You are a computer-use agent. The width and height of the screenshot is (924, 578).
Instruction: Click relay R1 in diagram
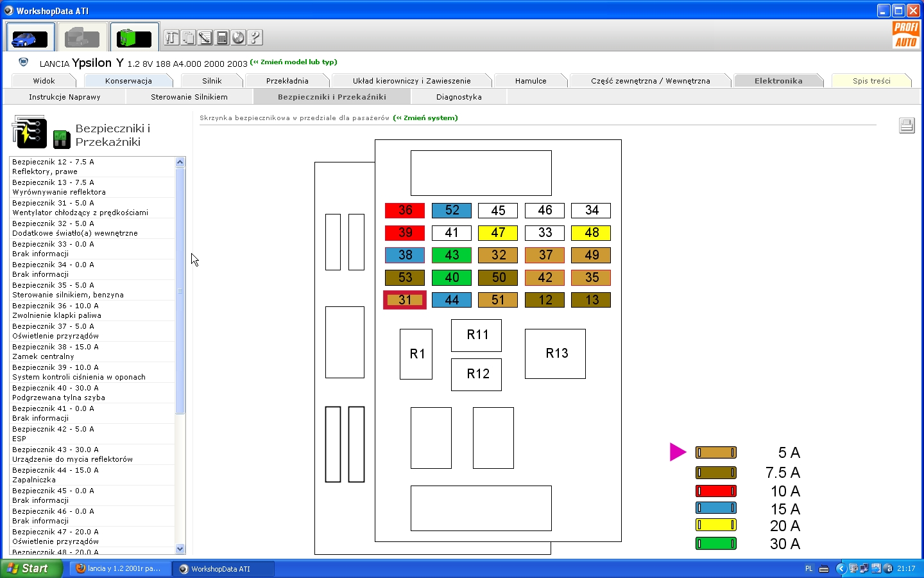pos(416,355)
